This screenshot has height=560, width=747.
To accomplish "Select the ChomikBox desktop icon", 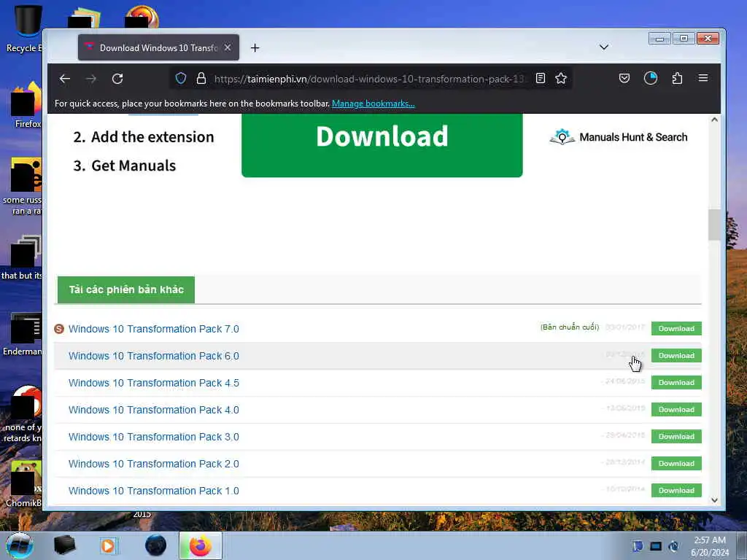I will (x=24, y=484).
